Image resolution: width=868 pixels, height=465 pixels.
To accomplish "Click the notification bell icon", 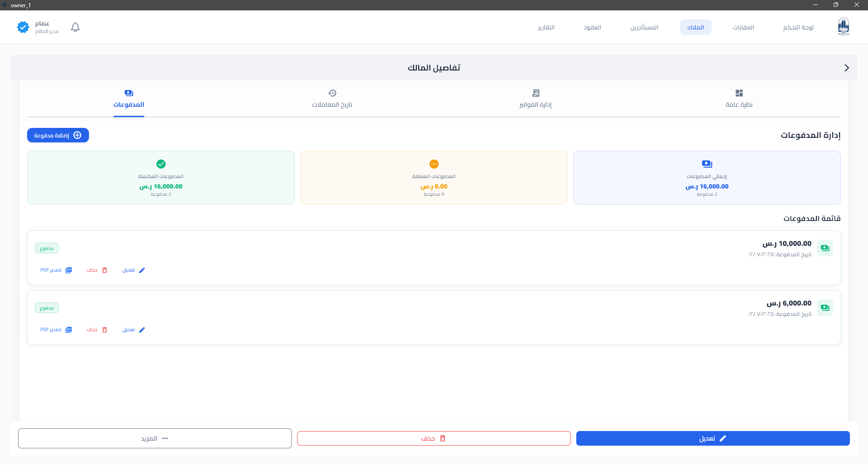I will click(x=75, y=27).
